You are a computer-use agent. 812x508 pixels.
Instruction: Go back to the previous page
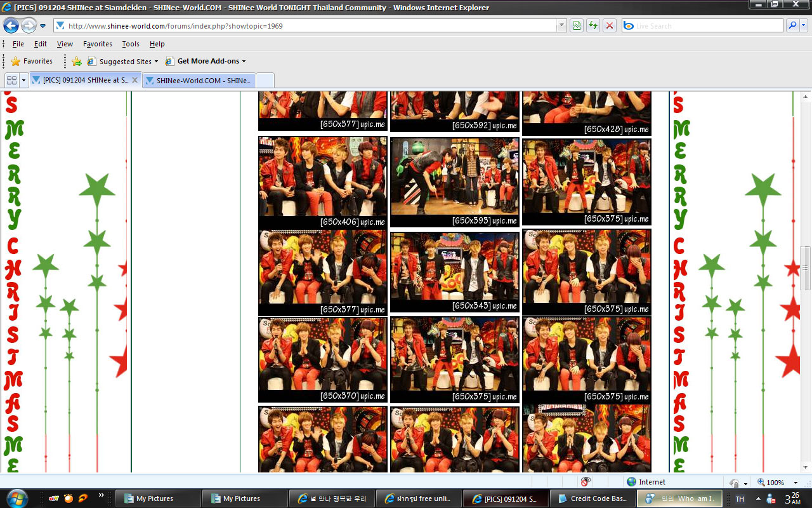coord(11,25)
